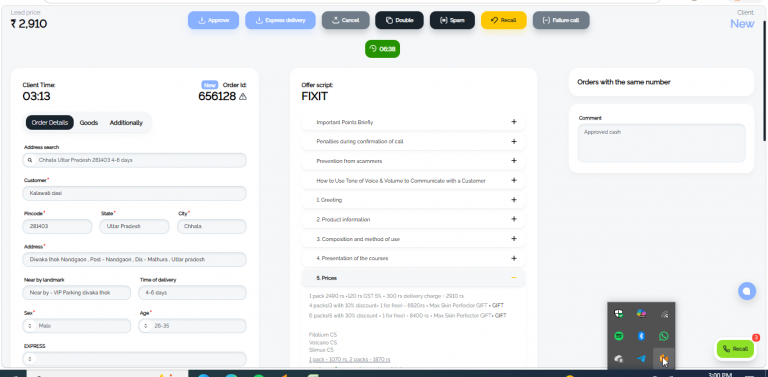Screen dimensions: 768x377
Task: Click the warning triangle beside order 656128
Action: click(x=243, y=96)
